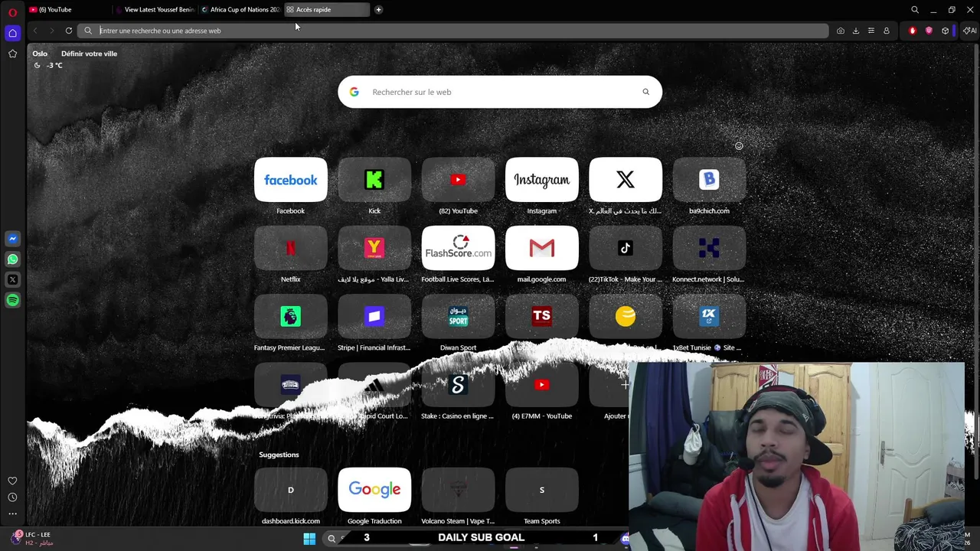
Task: Open the Diwan Sport speed dial tile
Action: tap(458, 316)
